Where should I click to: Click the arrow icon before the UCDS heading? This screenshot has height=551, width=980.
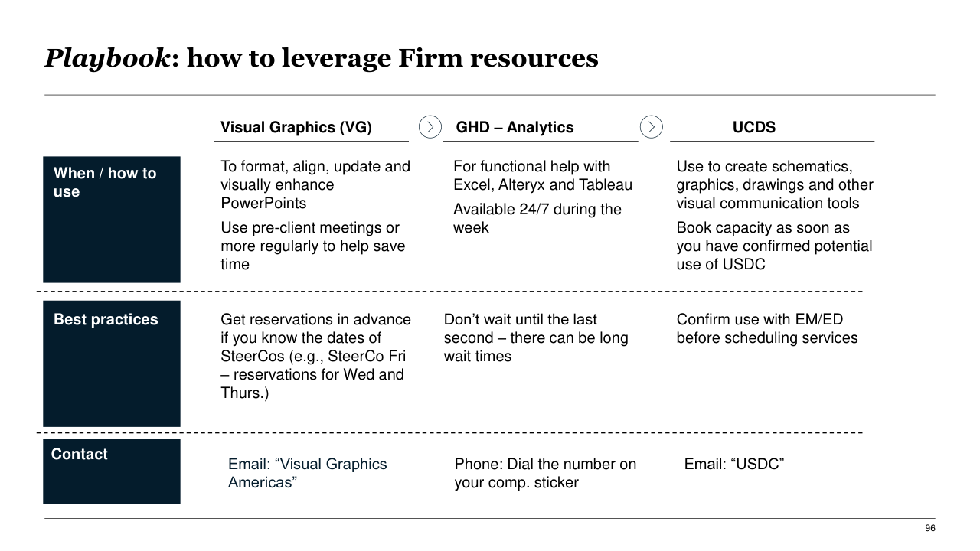coord(651,127)
